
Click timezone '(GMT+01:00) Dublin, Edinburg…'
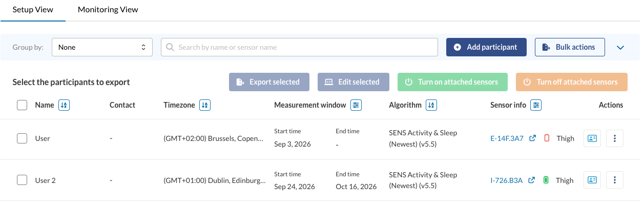[x=215, y=180]
